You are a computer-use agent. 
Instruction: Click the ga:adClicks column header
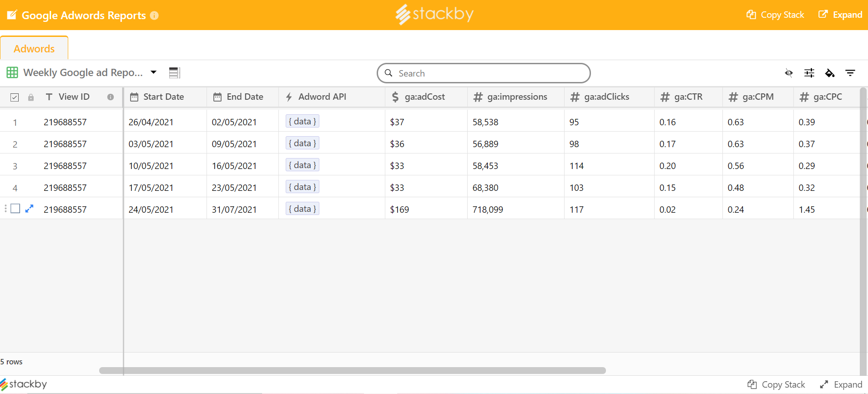tap(609, 97)
